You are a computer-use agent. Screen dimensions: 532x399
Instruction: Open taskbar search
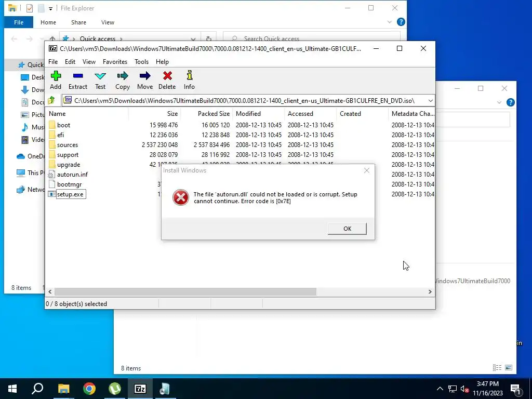(x=37, y=389)
